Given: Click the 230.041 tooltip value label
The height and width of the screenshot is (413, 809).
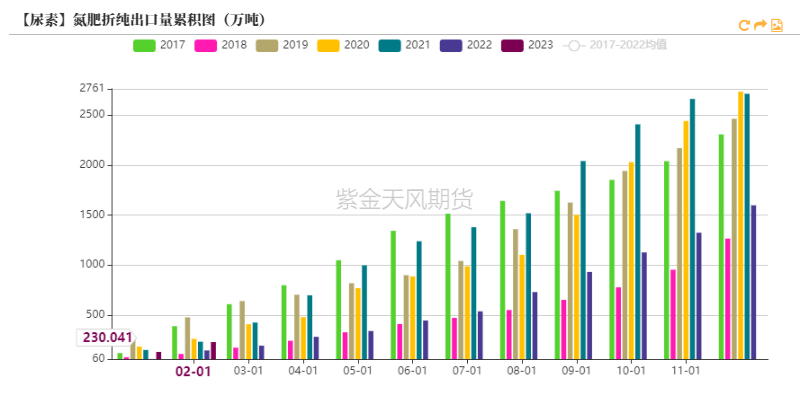Looking at the screenshot, I should click(107, 338).
